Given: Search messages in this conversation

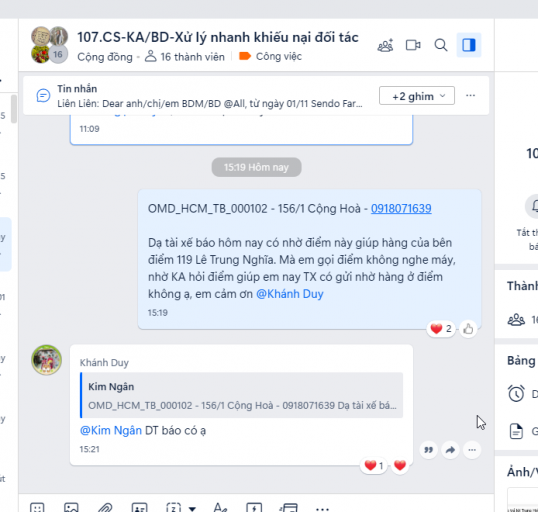Looking at the screenshot, I should 441,45.
